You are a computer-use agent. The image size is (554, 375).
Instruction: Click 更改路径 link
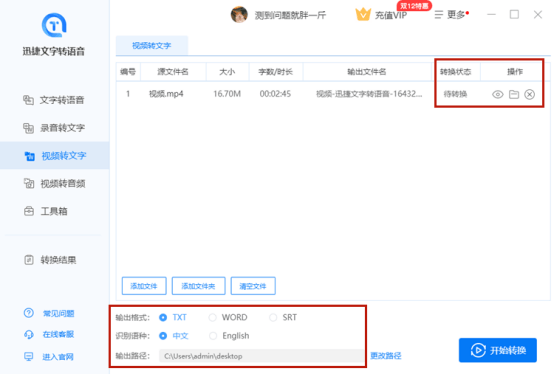click(386, 356)
